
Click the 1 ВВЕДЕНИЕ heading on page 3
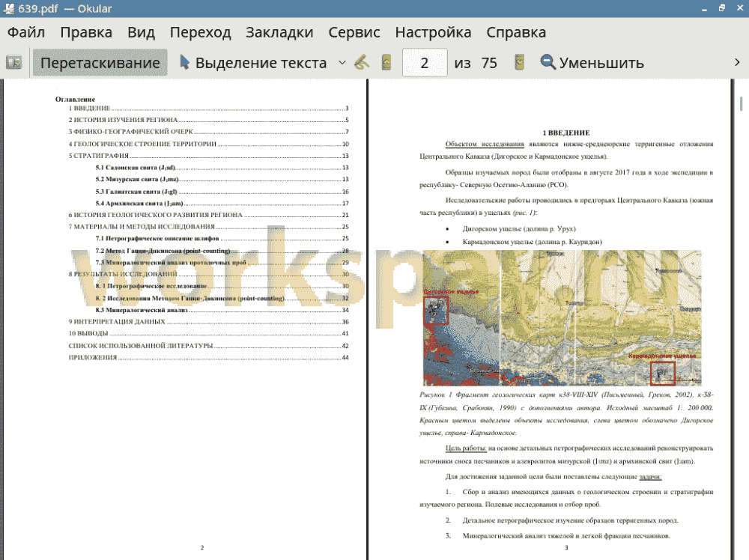[x=566, y=133]
